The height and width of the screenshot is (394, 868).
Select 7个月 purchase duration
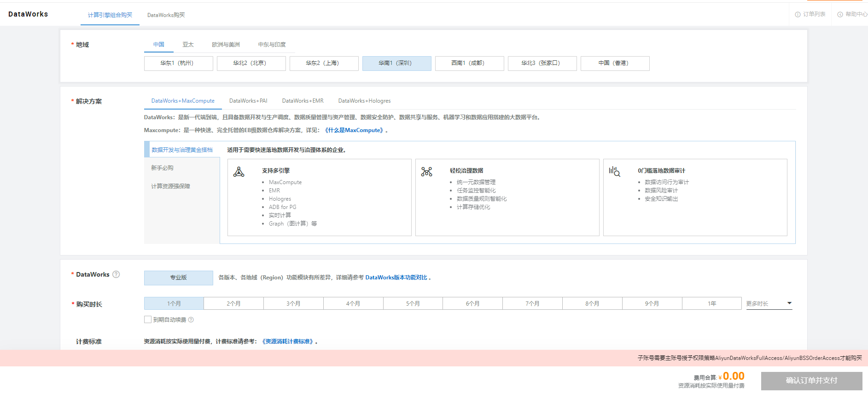(x=533, y=304)
